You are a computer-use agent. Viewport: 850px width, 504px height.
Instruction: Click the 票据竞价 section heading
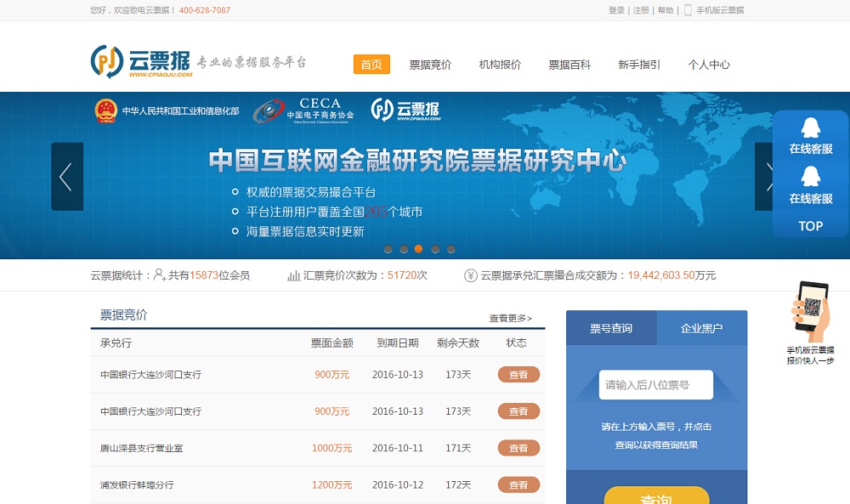123,314
